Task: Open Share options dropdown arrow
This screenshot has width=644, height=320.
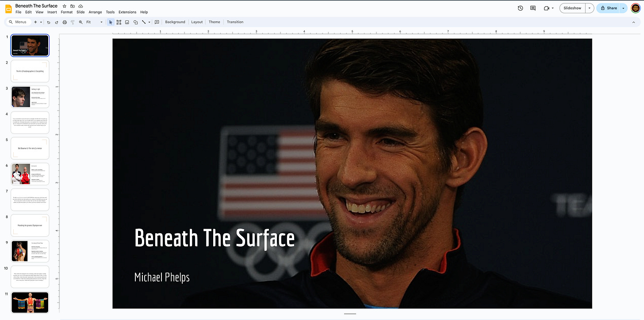Action: 624,8
